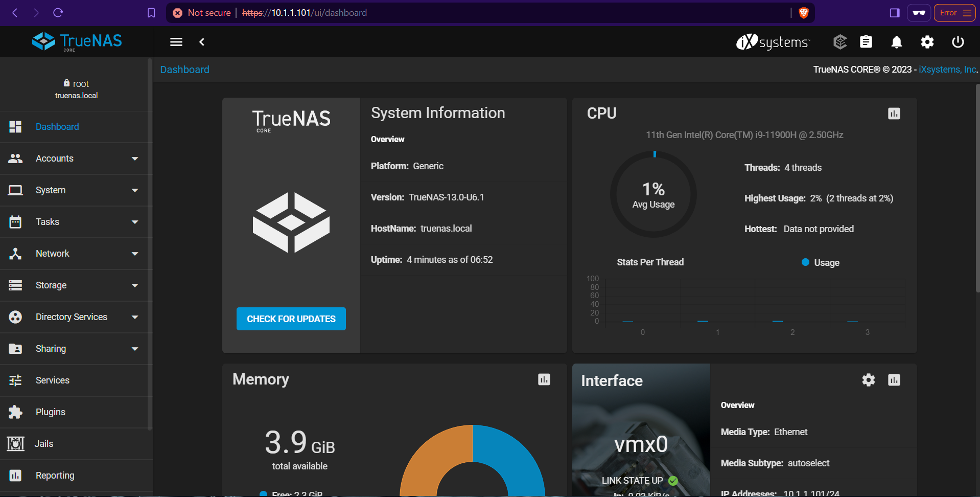Click the Dashboard grid icon in sidebar
Screen dimensions: 980x497
[15, 127]
